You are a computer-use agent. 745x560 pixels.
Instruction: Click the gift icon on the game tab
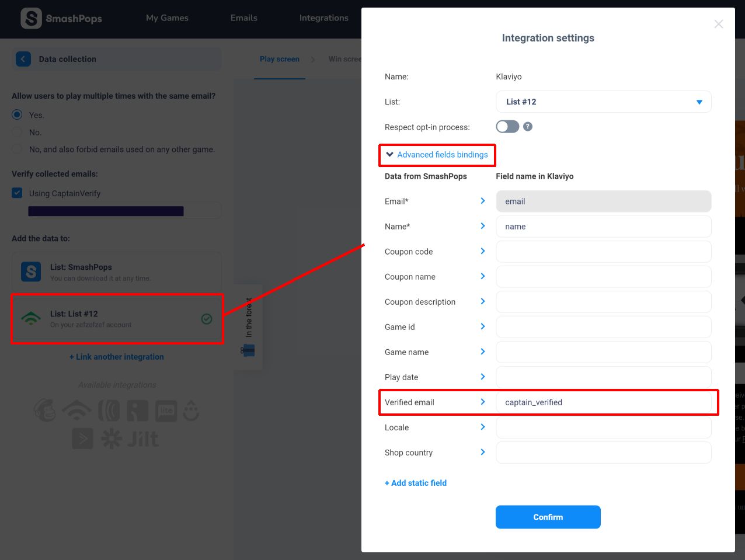[x=248, y=350]
